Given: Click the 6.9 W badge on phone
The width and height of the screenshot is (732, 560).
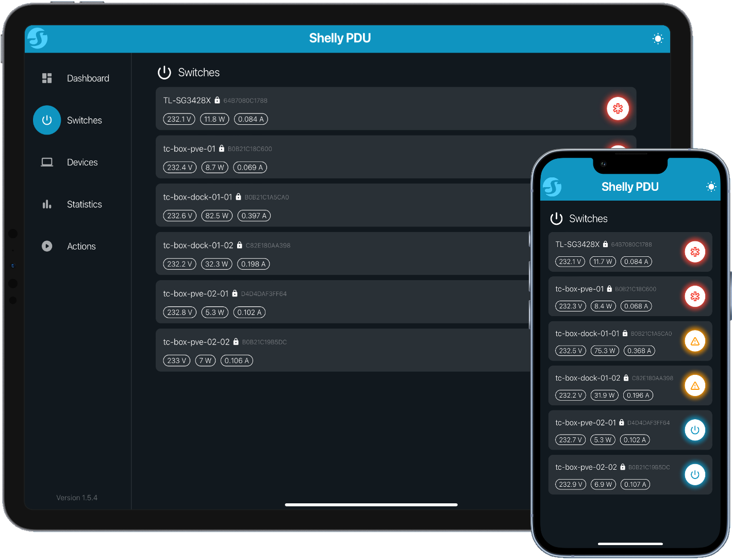Looking at the screenshot, I should pyautogui.click(x=603, y=484).
